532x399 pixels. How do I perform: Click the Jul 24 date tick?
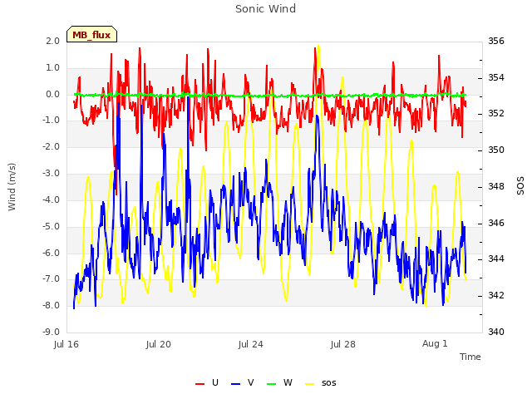pyautogui.click(x=250, y=344)
